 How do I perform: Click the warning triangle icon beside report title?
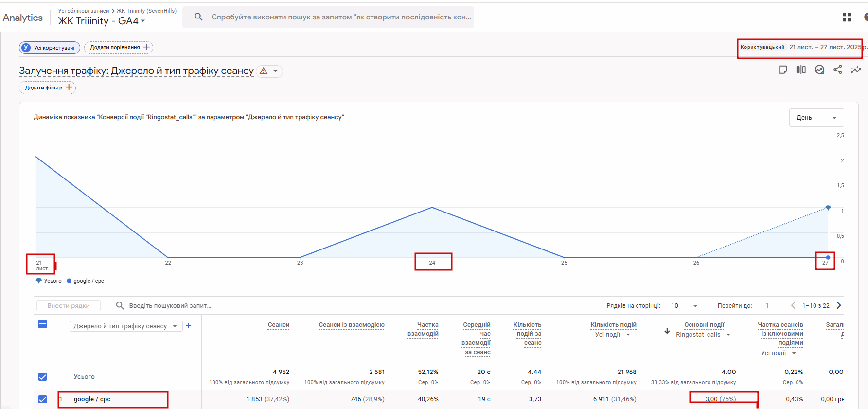(264, 71)
